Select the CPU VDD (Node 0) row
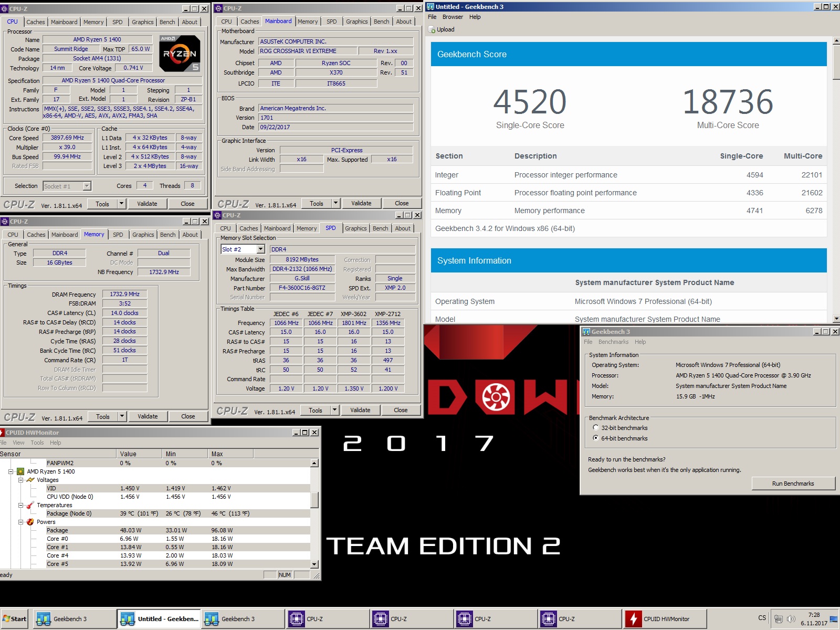This screenshot has width=840, height=630. pyautogui.click(x=155, y=497)
